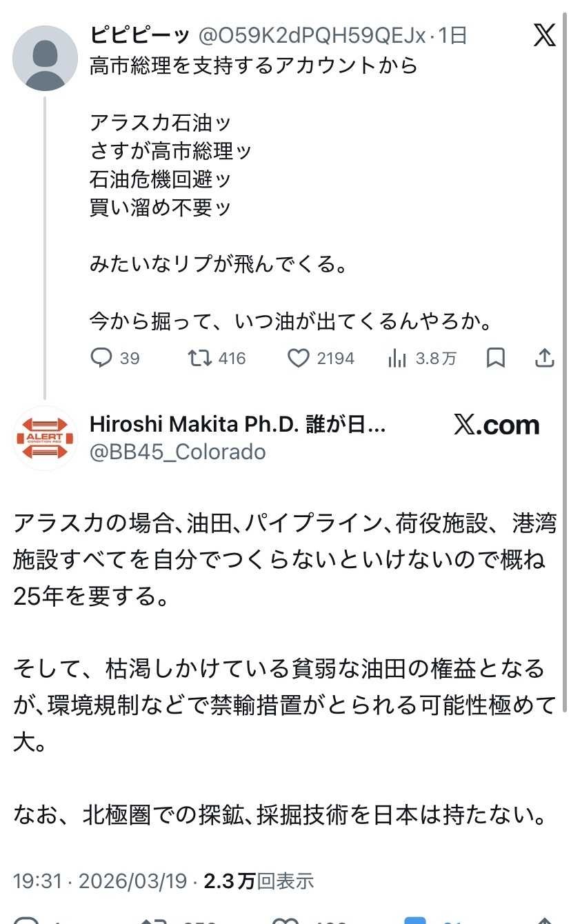
Task: Visit the @O59K2dPQH59QEJx handle
Action: pos(311,35)
